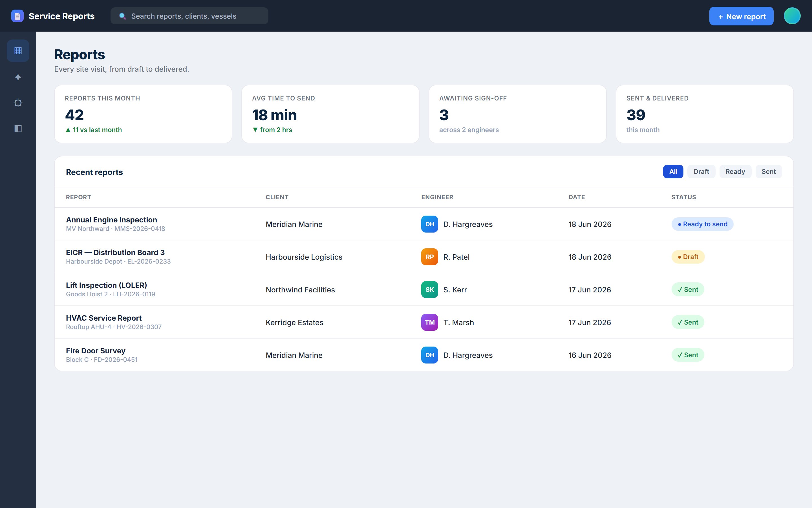Click DH avatar in Annual Engine Inspection row

coord(429,224)
